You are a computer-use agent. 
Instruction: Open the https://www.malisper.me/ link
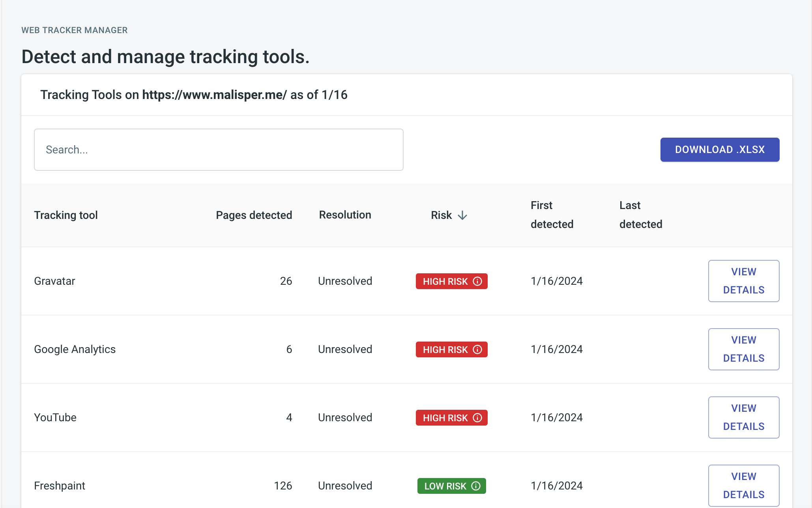point(214,95)
